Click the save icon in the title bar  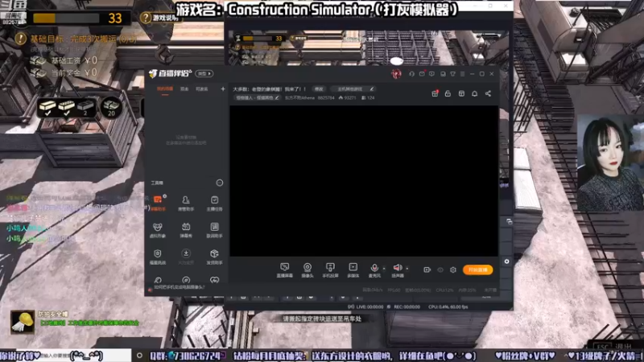coord(443,74)
